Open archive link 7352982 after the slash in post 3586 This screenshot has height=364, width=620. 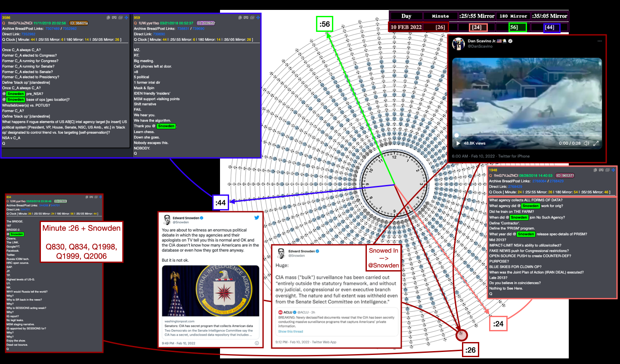tap(70, 28)
